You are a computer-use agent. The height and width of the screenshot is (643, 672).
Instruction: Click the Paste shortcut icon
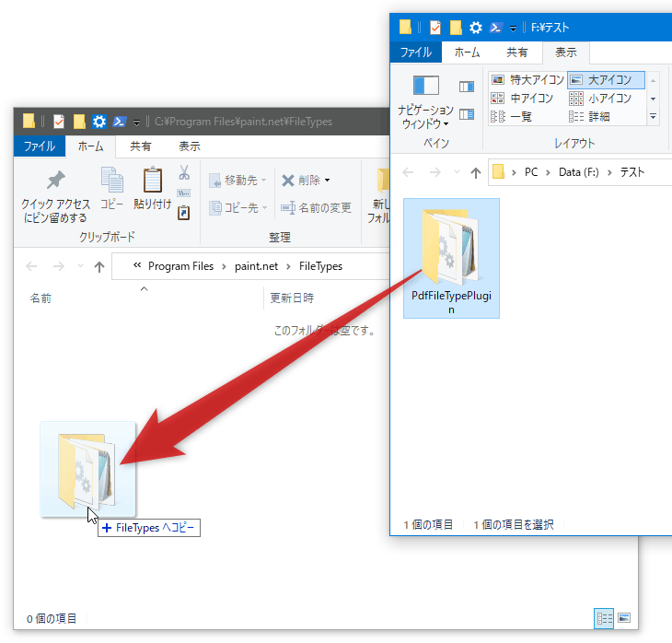pyautogui.click(x=184, y=213)
